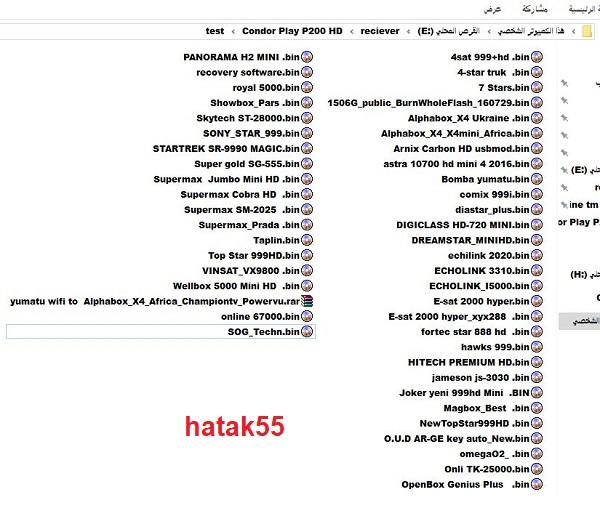The height and width of the screenshot is (508, 600).
Task: Open the مشاركة ribbon tab
Action: tap(535, 9)
